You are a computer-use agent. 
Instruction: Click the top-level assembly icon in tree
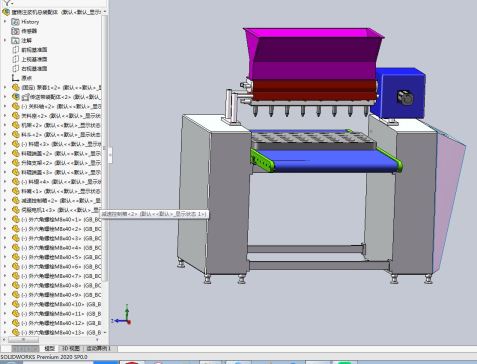(6, 12)
